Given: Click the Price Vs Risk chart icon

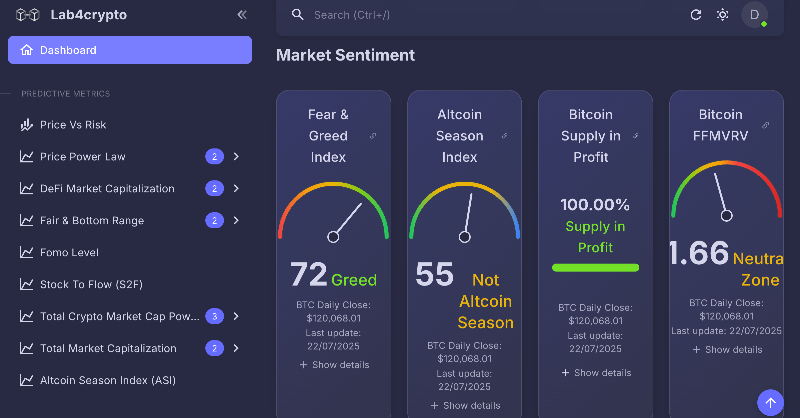Looking at the screenshot, I should point(27,125).
